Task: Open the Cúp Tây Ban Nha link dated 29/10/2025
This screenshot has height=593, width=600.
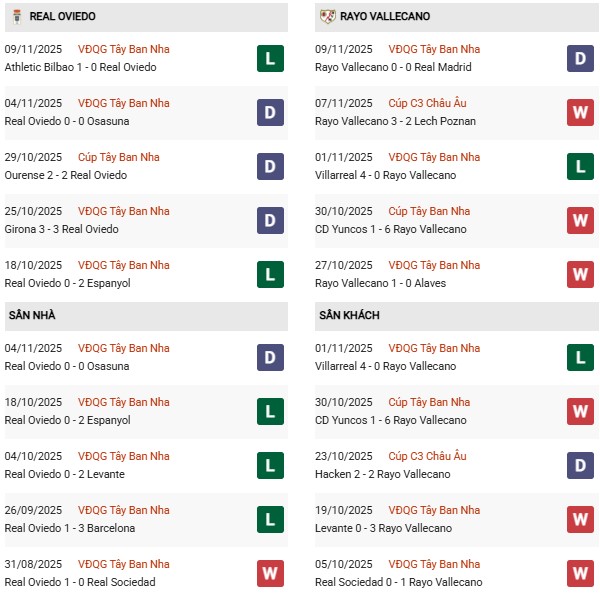Action: coord(119,157)
